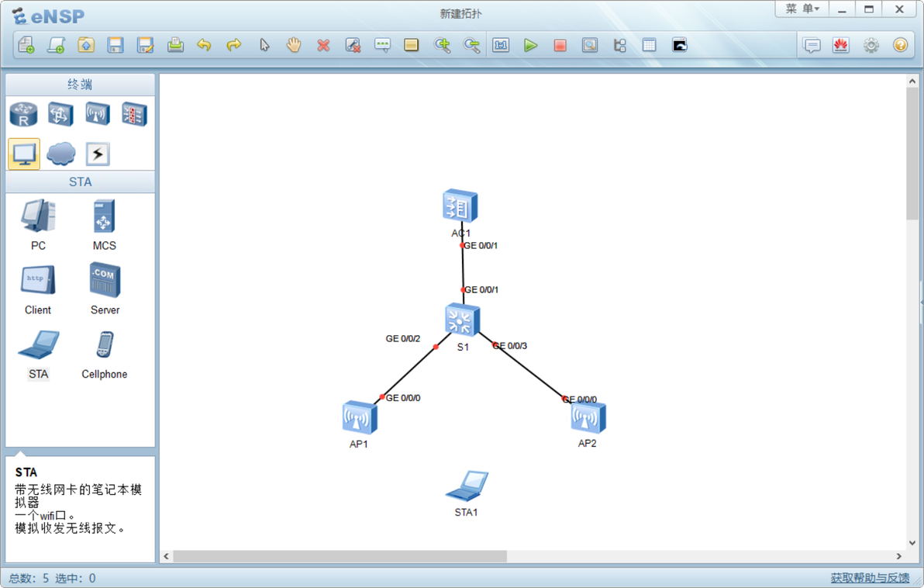This screenshot has width=924, height=588.
Task: Open the 菜单 dropdown menu
Action: 802,9
